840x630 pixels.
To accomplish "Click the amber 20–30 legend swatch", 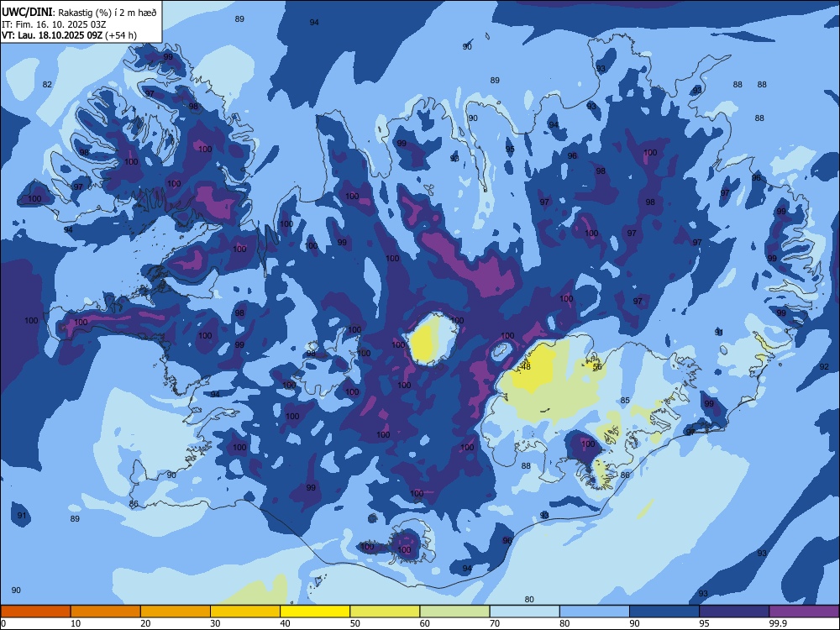I will tap(176, 612).
